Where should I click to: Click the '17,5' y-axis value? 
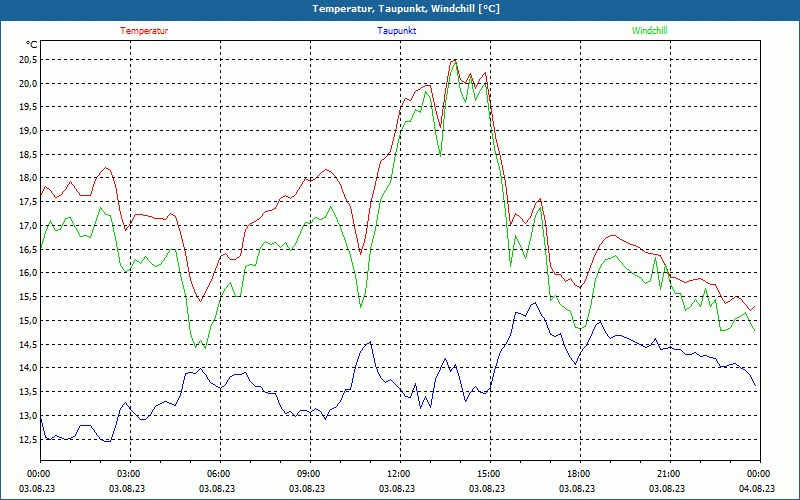tap(28, 202)
